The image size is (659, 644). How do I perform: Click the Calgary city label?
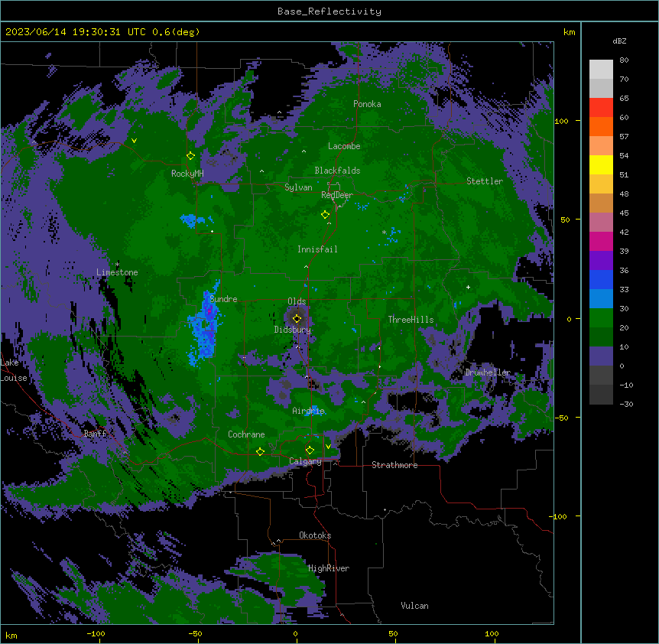305,461
